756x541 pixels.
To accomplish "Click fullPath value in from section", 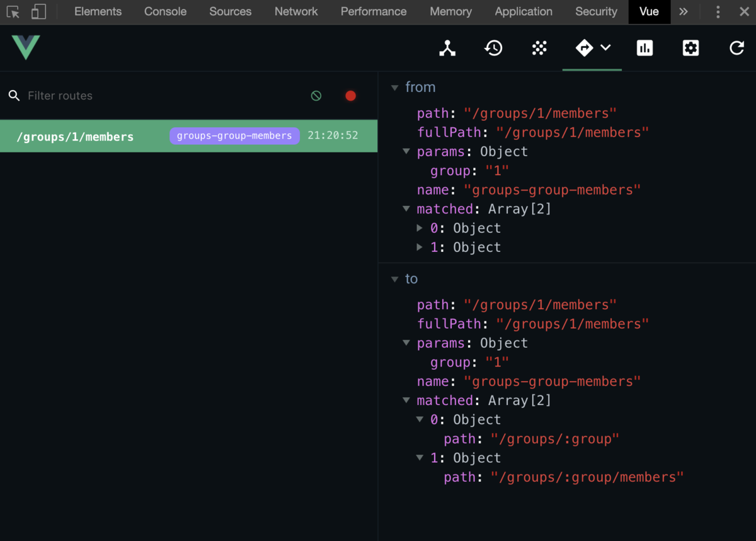I will 572,132.
